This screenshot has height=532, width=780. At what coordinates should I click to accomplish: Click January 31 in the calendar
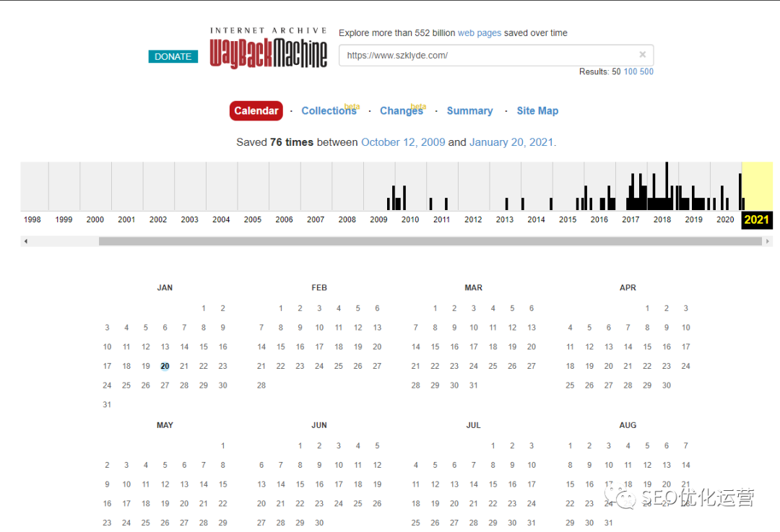(x=107, y=405)
